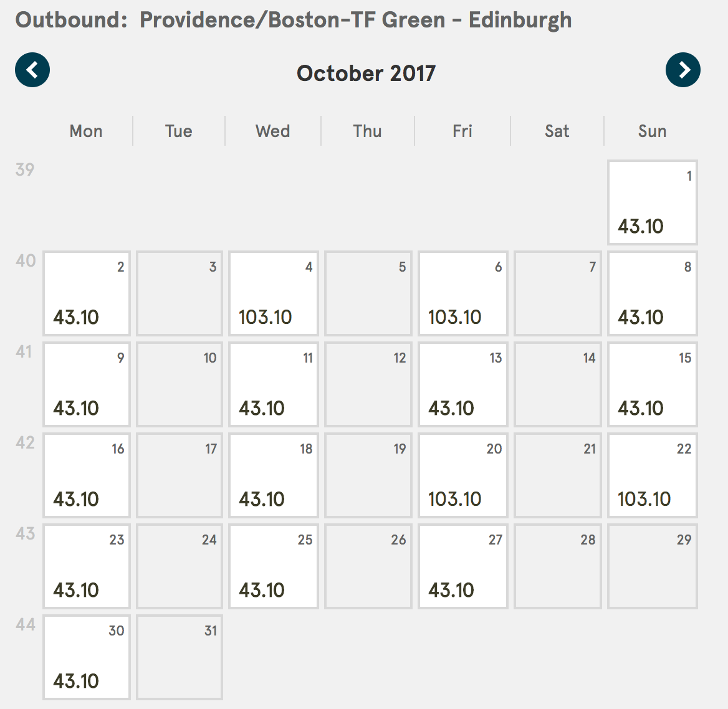The width and height of the screenshot is (728, 709).
Task: Choose October 2 flight at 43.10
Action: coord(87,293)
